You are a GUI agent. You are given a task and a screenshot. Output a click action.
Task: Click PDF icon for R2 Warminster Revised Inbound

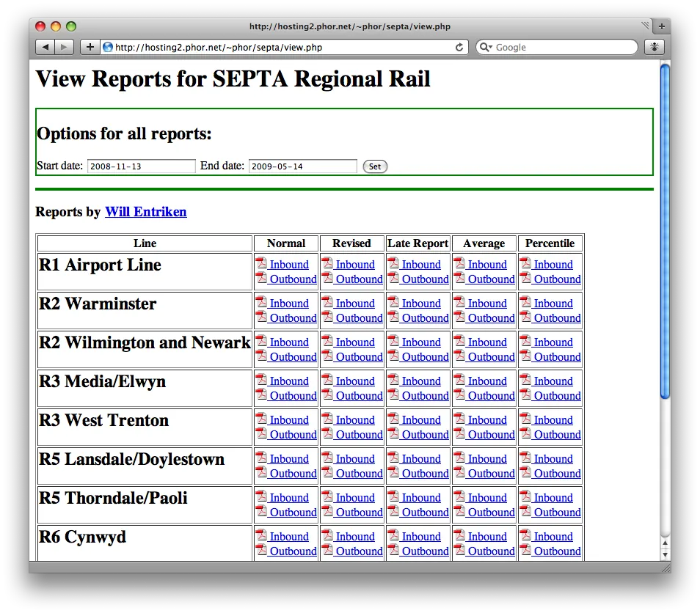pyautogui.click(x=327, y=302)
